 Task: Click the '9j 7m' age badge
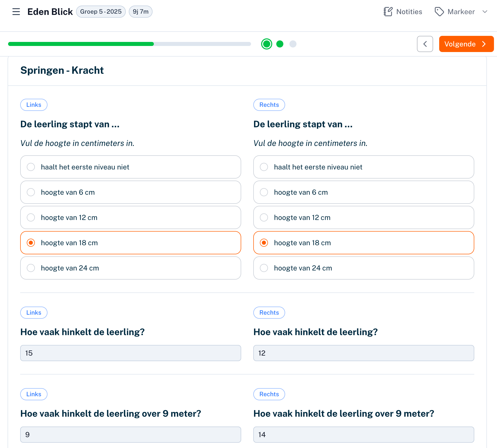141,12
